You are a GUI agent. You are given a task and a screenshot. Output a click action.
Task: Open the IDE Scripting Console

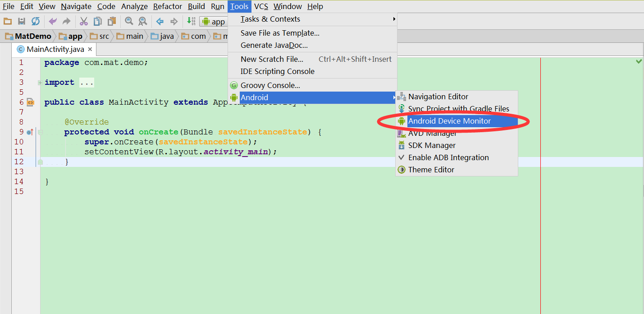pos(312,71)
